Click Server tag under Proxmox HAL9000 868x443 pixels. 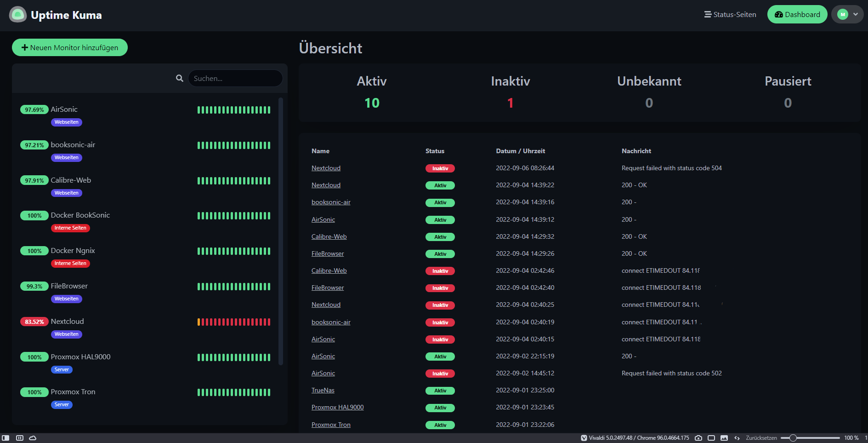coord(62,370)
